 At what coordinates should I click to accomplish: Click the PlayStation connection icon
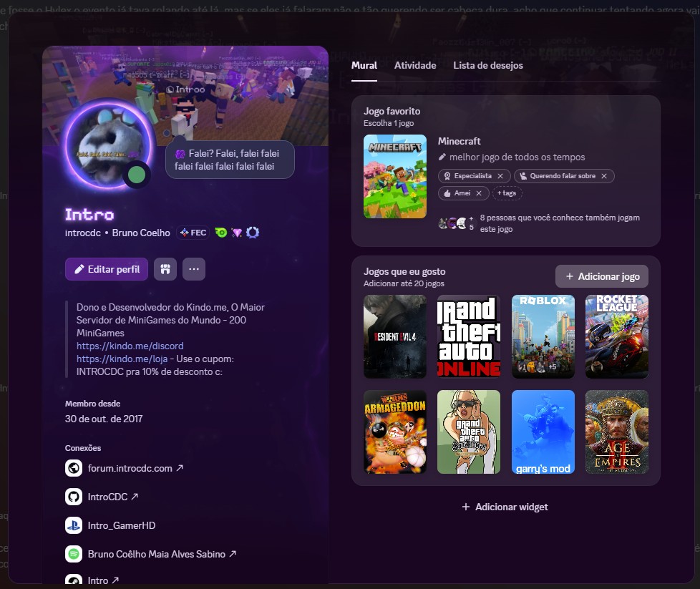click(x=73, y=525)
